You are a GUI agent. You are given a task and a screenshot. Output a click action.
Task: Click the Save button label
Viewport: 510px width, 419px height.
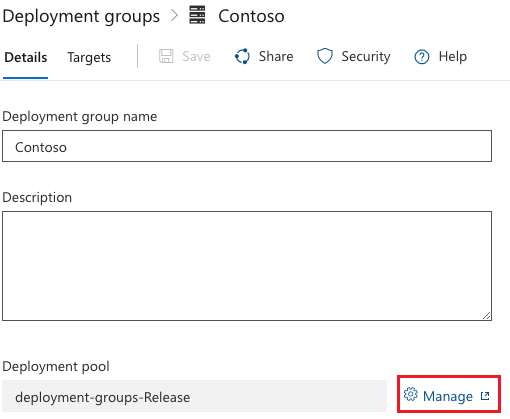196,56
